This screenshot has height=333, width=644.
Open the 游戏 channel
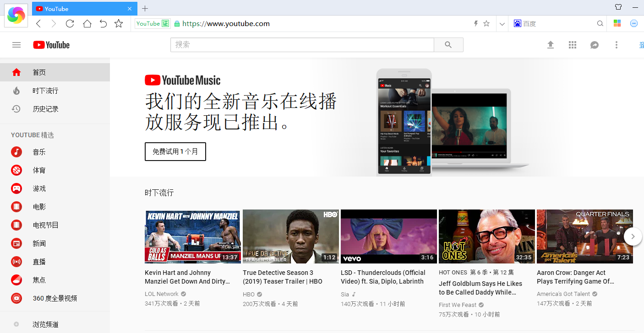click(55, 188)
